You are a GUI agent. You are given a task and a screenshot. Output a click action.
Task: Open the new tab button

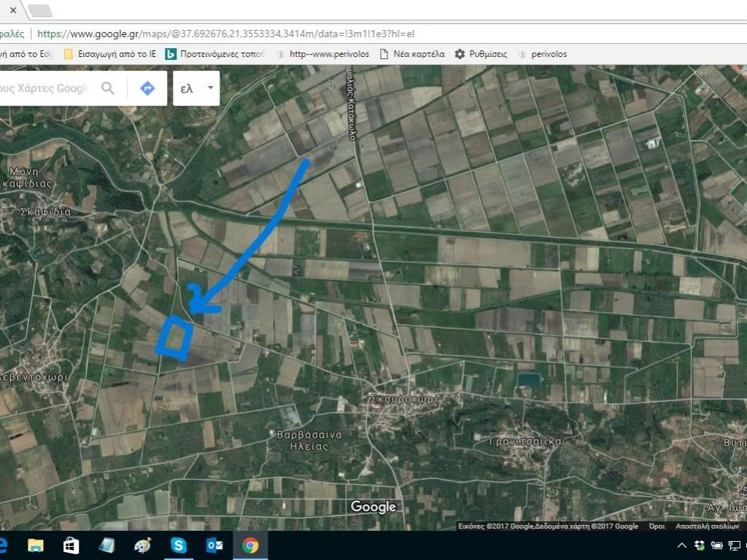(40, 10)
